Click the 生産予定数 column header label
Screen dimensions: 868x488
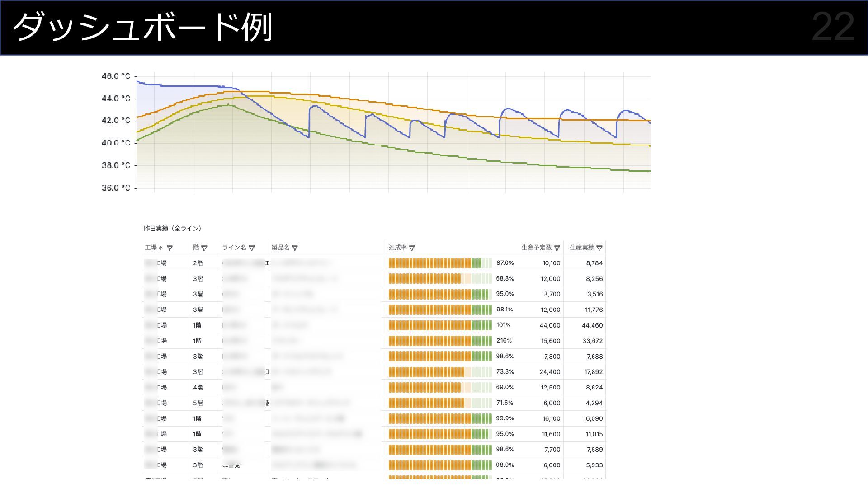coord(536,248)
